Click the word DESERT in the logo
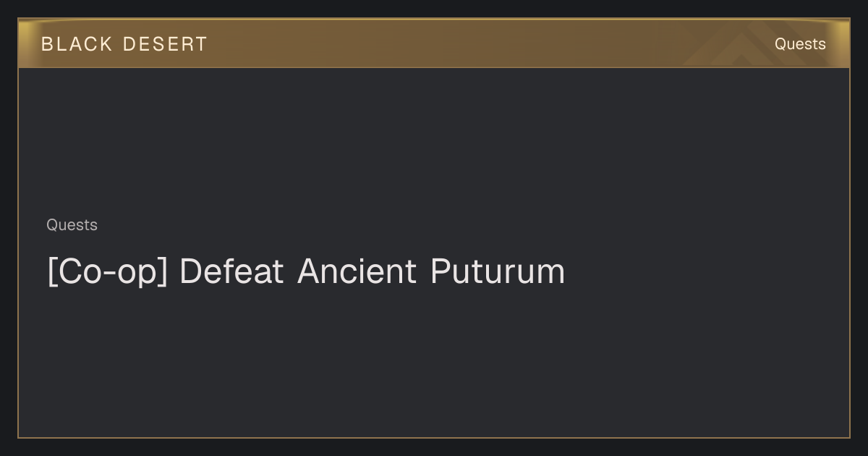Screen dimensions: 868x456 165,44
